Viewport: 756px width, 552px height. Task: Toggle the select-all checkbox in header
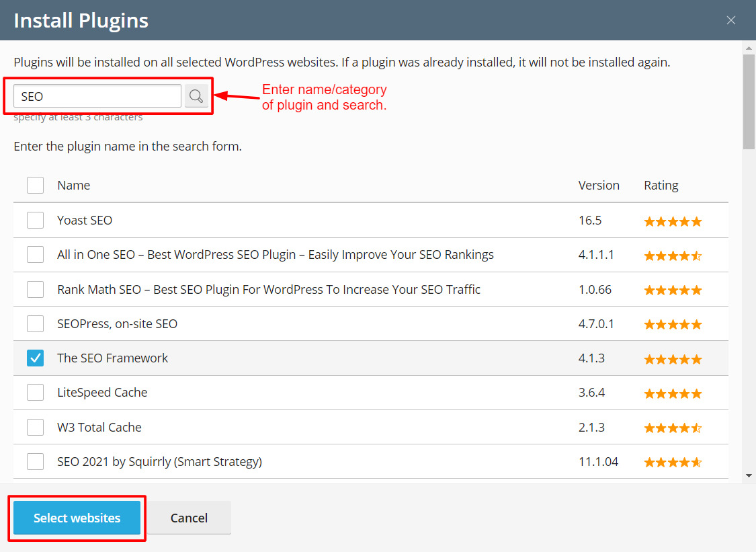click(x=36, y=185)
